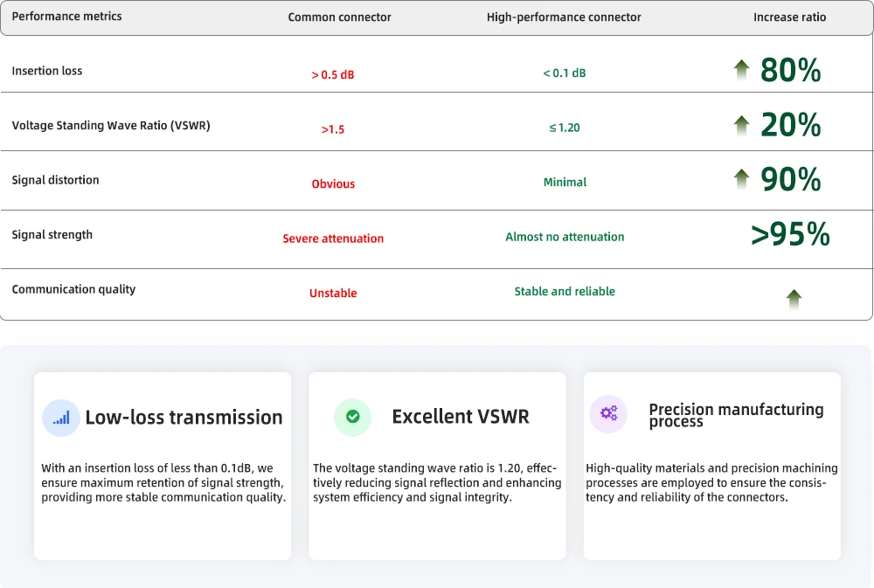This screenshot has width=874, height=588.
Task: Select the Performance metrics column header
Action: (67, 16)
